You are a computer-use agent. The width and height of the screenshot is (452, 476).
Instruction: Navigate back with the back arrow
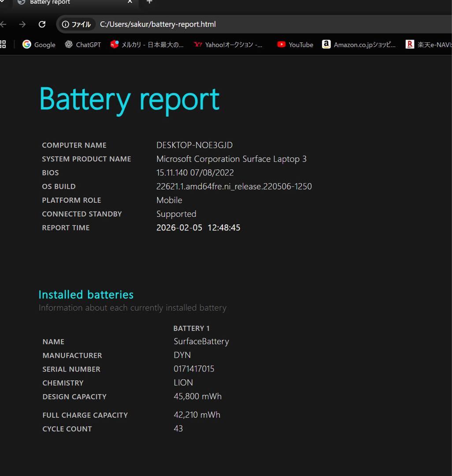tap(4, 24)
